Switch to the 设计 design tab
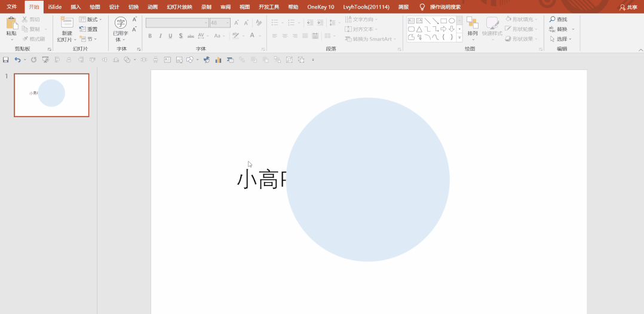Viewport: 644px width, 314px height. point(114,7)
